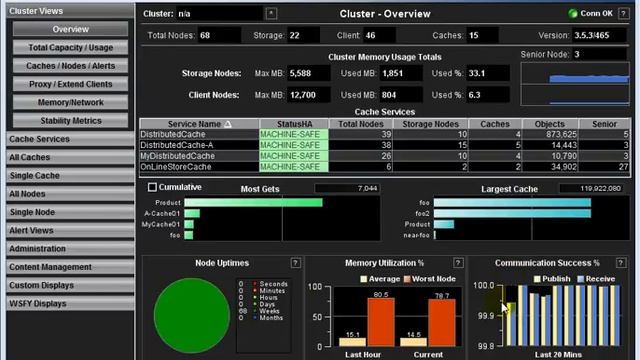Viewport: 640px width, 360px height.
Task: Expand All Nodes section
Action: [70, 194]
